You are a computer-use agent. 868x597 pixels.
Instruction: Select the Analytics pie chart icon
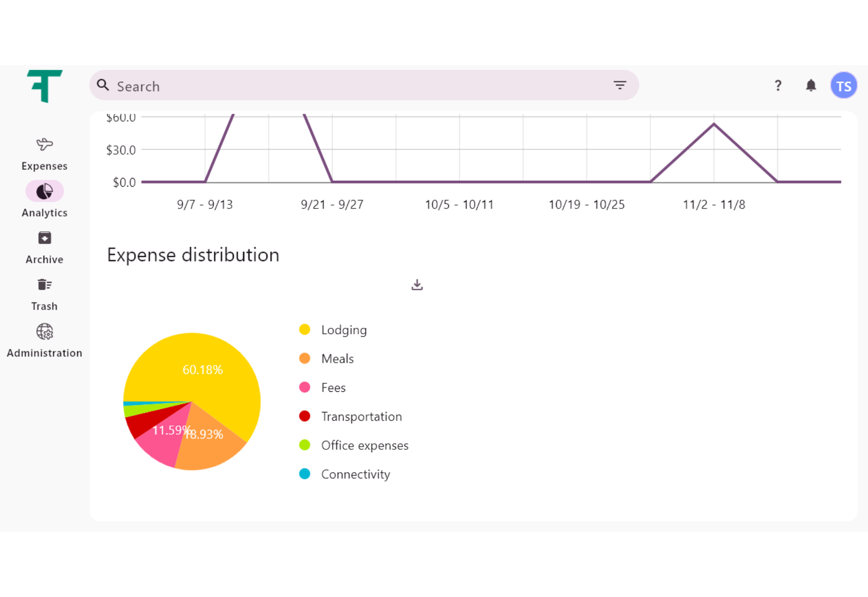point(44,191)
